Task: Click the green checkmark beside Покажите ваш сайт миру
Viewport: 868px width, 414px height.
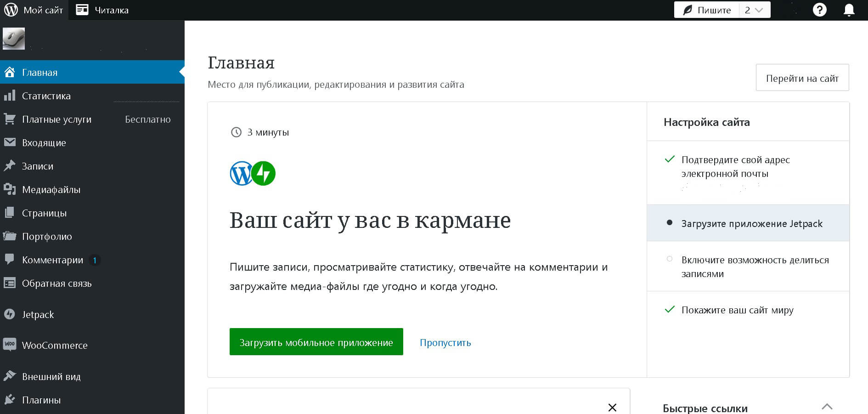Action: (x=670, y=309)
